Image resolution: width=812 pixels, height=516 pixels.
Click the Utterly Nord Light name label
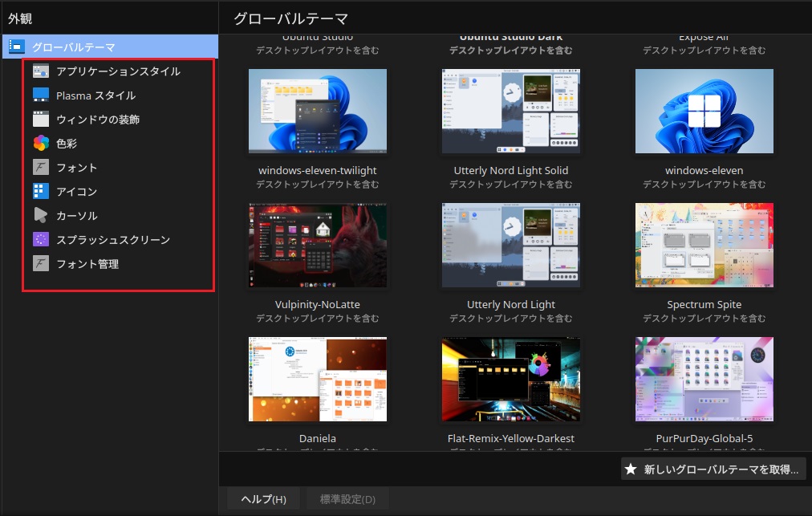pyautogui.click(x=510, y=305)
